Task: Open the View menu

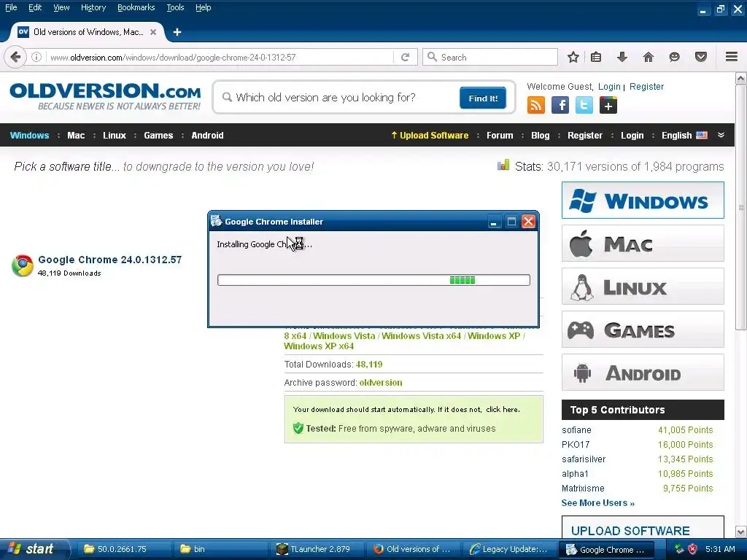Action: (61, 7)
